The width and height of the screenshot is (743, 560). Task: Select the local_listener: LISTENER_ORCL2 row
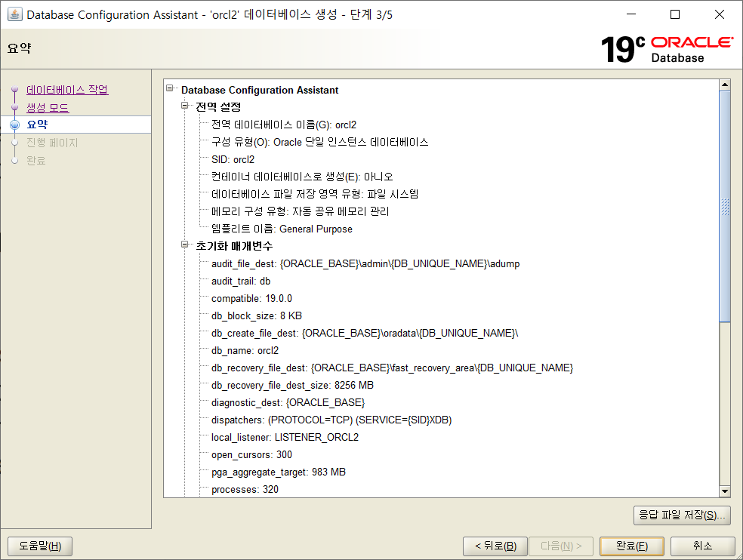coord(285,437)
